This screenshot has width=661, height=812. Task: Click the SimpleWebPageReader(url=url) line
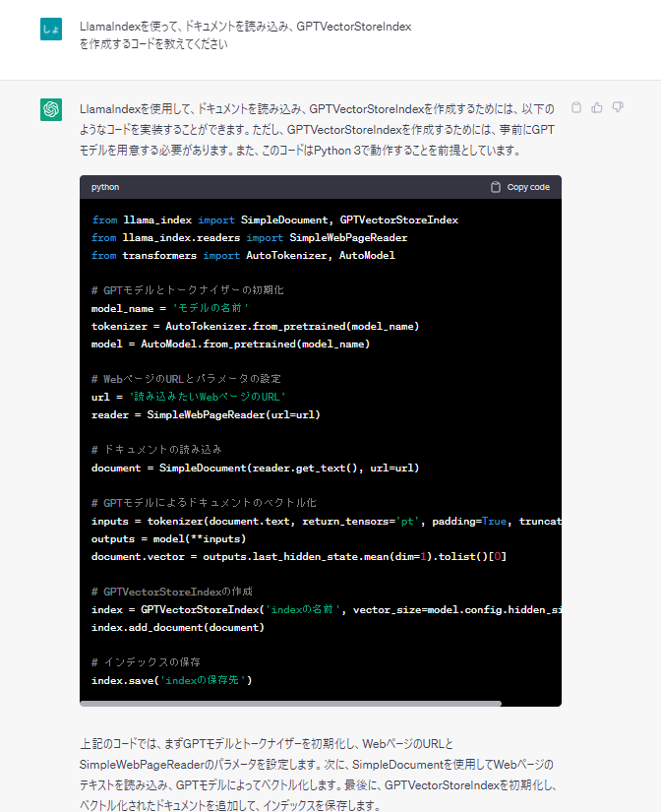pyautogui.click(x=206, y=414)
